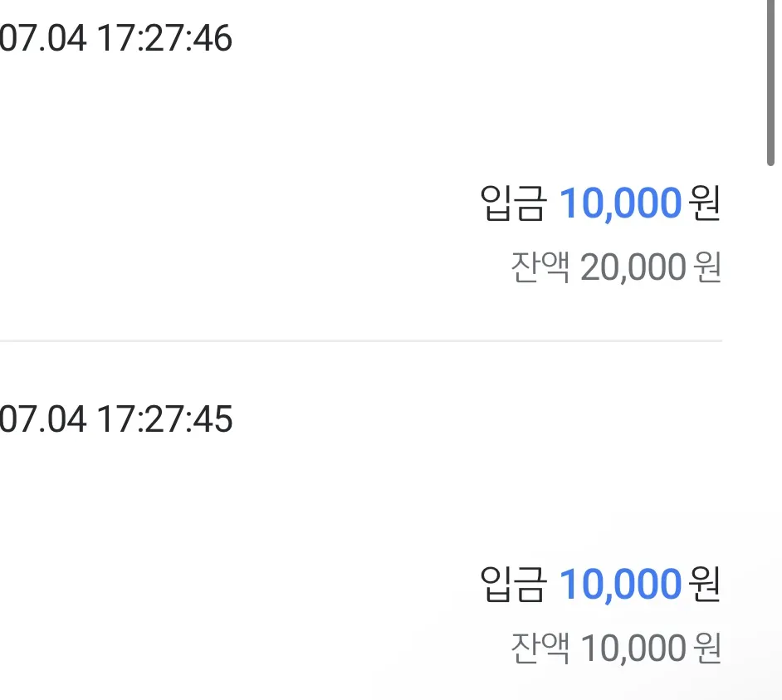Open the 17:27:45 deposit transaction row
782x700 pixels.
click(361, 521)
